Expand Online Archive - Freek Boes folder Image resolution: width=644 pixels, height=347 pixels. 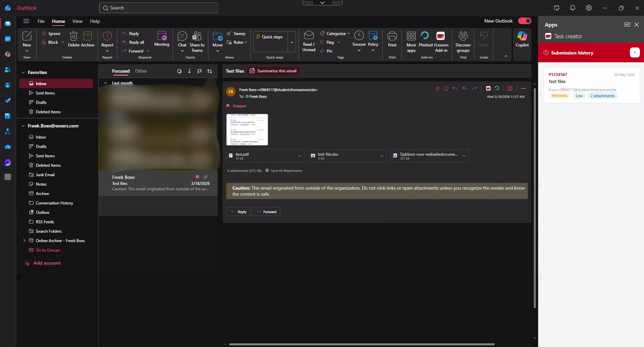(24, 240)
